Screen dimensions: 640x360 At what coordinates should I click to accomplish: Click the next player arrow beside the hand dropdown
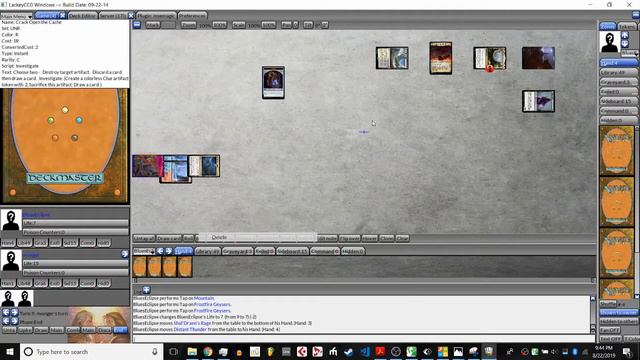tap(169, 251)
